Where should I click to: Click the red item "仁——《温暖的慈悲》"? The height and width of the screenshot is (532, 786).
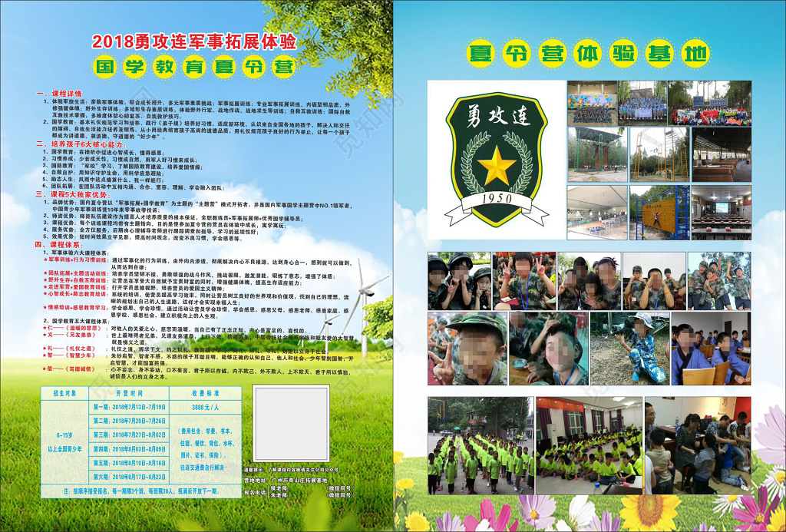point(73,329)
